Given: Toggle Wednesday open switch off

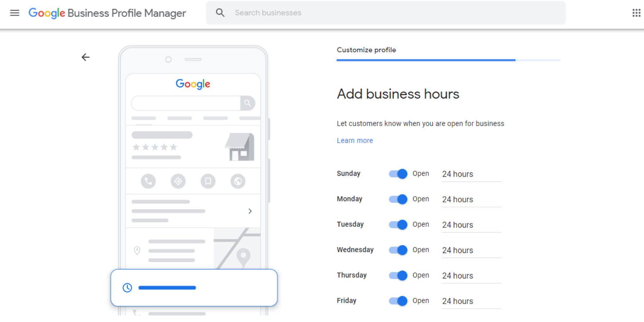Looking at the screenshot, I should (x=398, y=250).
